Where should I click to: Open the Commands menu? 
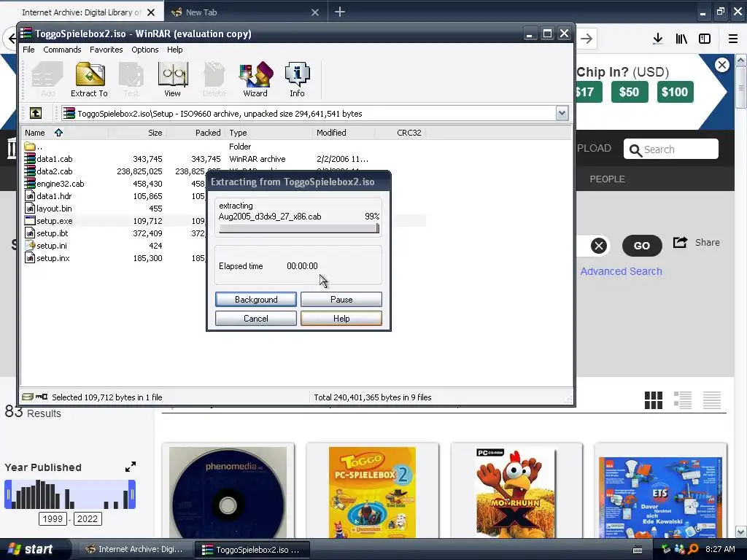coord(62,50)
